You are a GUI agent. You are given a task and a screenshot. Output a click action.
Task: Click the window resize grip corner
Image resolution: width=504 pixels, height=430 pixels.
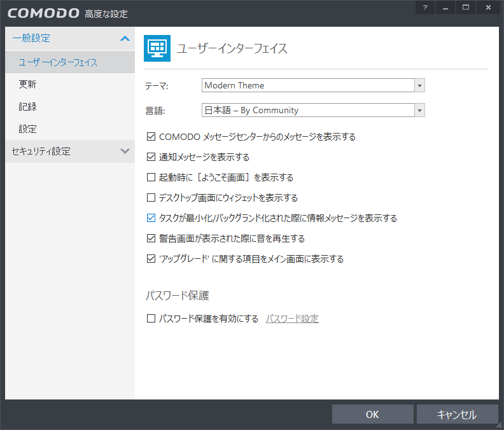tap(499, 426)
